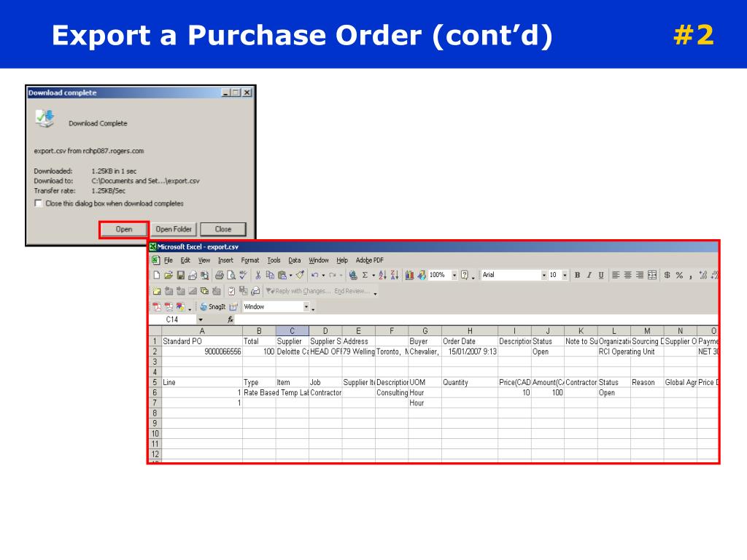Click the Center alignment icon

click(628, 275)
